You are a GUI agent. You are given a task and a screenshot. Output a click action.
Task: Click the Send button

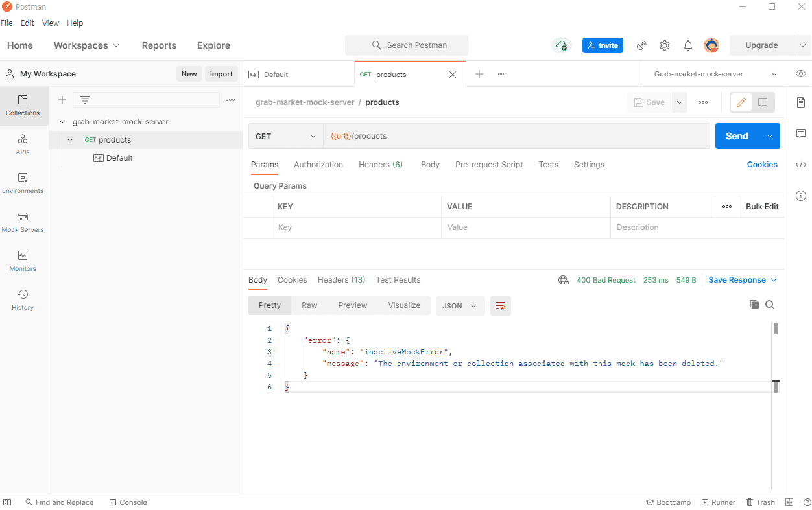pos(737,136)
